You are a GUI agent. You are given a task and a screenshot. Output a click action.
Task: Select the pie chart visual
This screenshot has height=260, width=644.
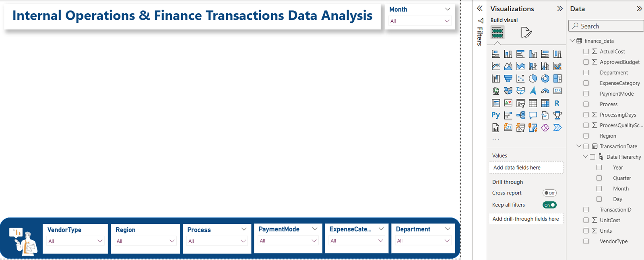coord(533,79)
